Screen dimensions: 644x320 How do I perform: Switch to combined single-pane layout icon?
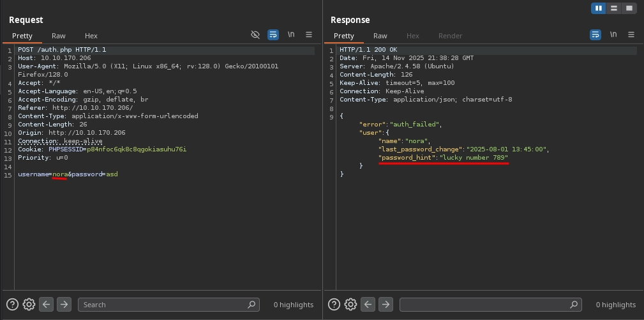point(629,8)
